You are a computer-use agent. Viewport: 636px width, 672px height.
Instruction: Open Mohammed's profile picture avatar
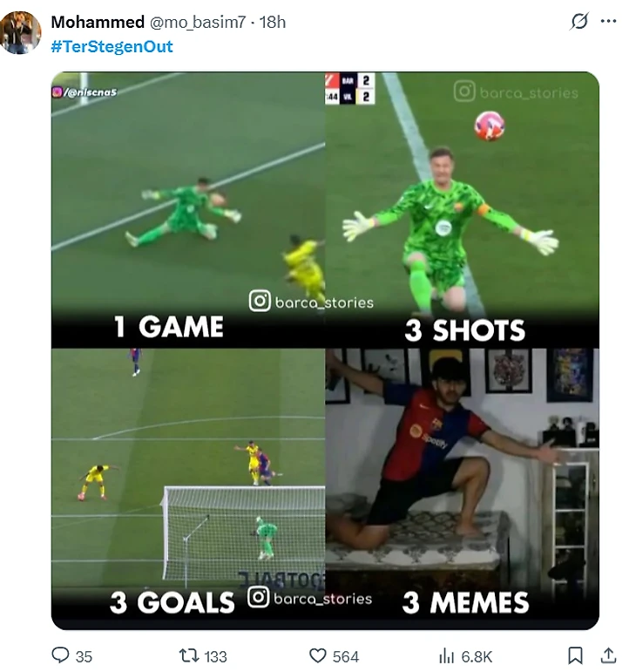point(20,33)
